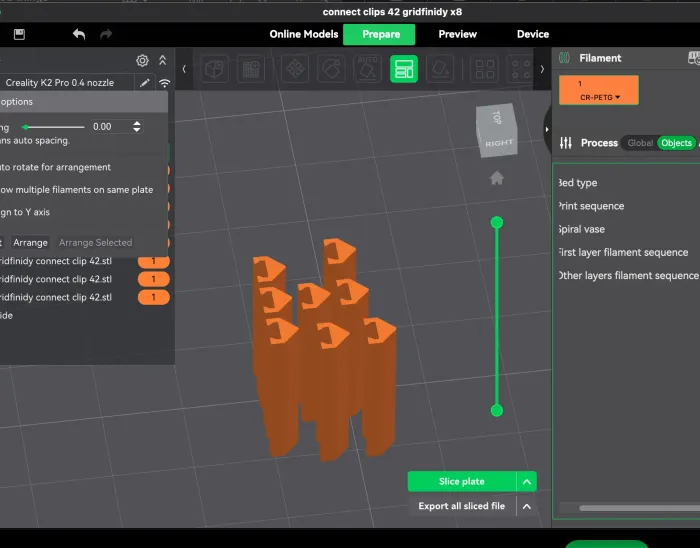Select the Split to objects four-squares tool
This screenshot has height=548, width=700.
click(x=484, y=69)
